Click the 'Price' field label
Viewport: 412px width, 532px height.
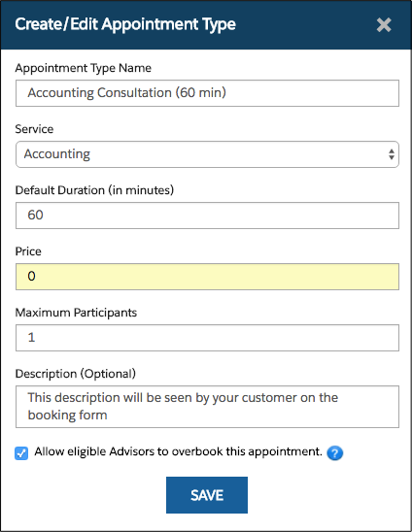(x=28, y=251)
